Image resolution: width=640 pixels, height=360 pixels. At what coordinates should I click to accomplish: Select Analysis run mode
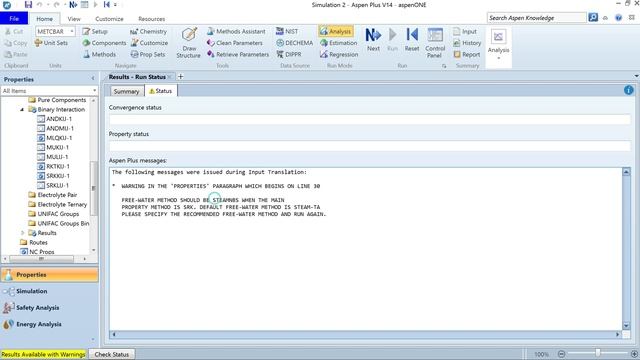click(336, 31)
